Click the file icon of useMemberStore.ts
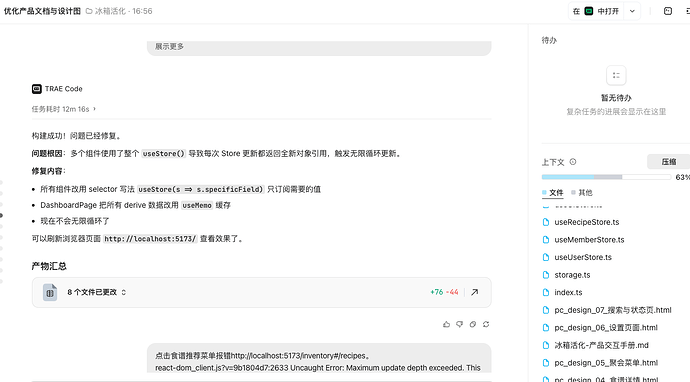 546,240
